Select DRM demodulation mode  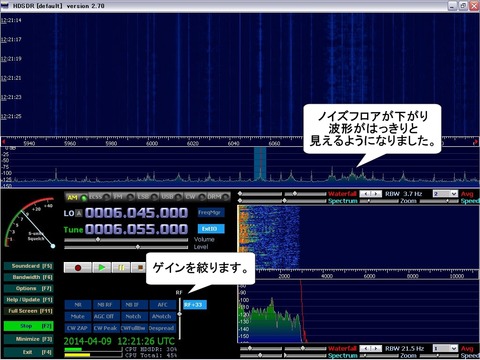[x=218, y=197]
